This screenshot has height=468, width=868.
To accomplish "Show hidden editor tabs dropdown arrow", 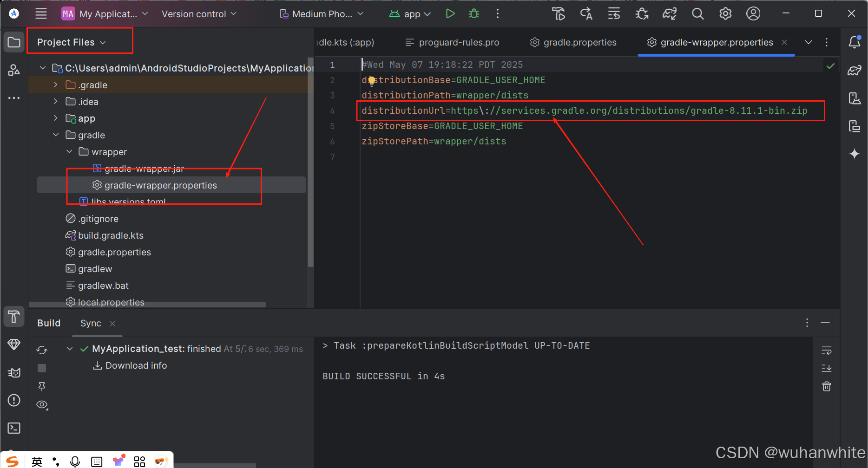I will [809, 42].
